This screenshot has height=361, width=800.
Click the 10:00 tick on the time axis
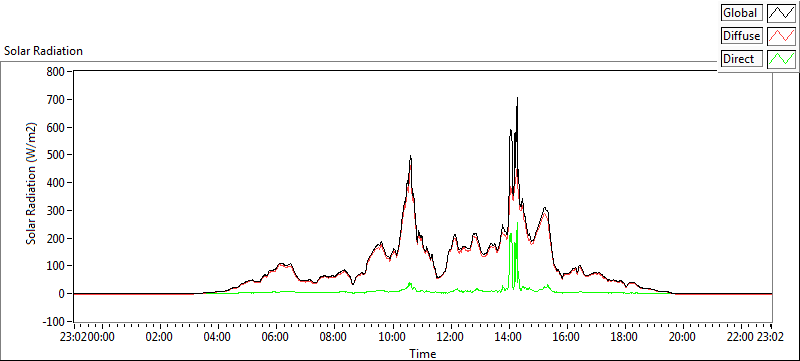click(x=393, y=337)
